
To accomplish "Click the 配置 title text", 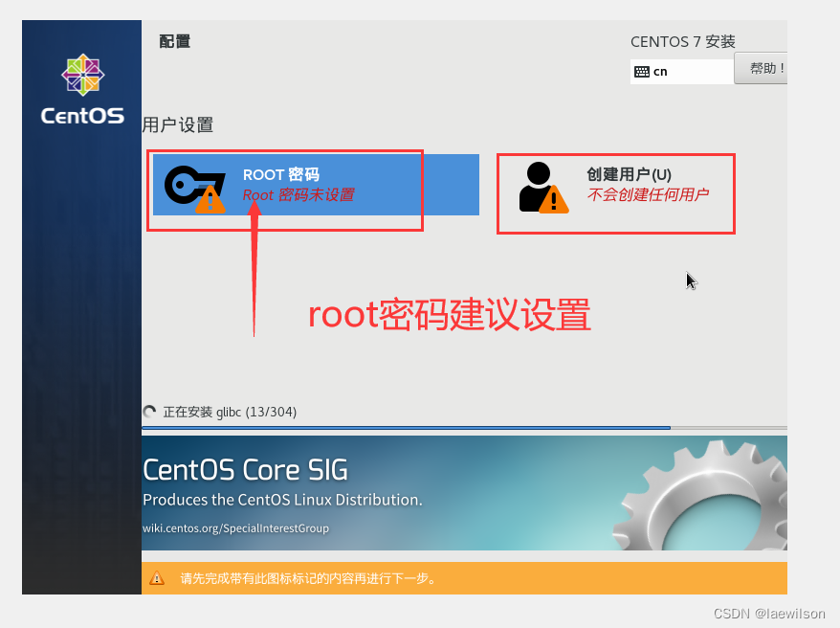I will (x=175, y=41).
